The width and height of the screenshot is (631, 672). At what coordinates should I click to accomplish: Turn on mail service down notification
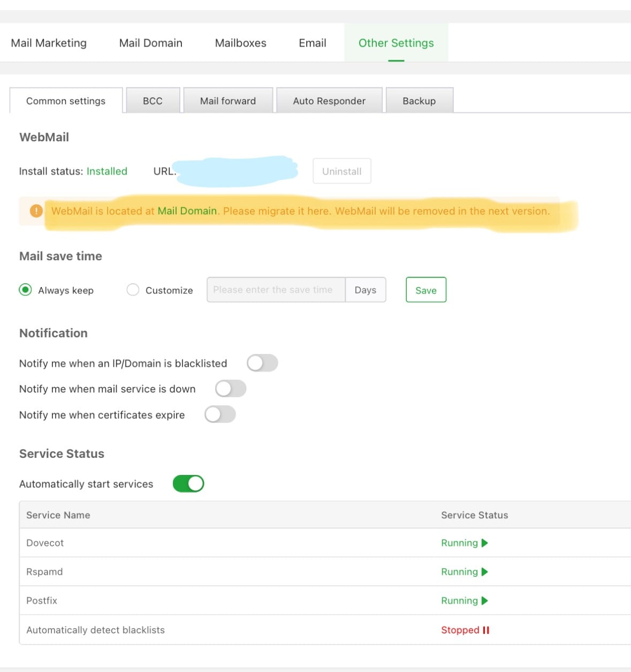[x=231, y=389]
